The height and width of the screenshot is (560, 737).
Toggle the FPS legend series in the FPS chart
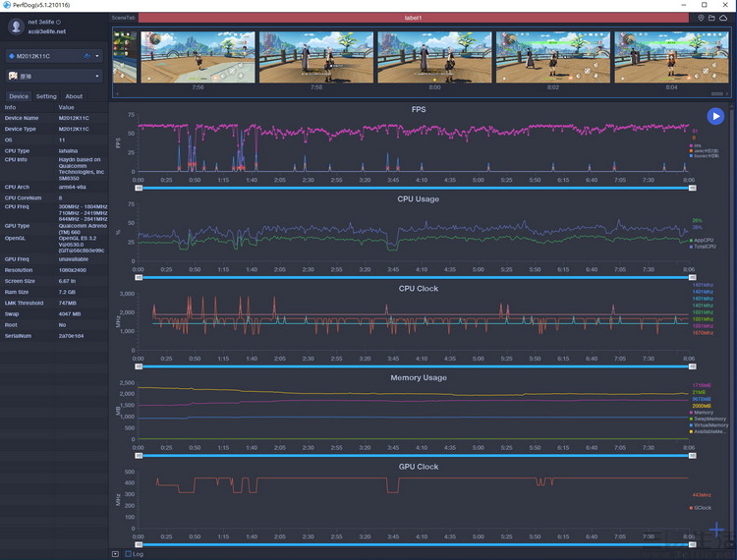[x=696, y=146]
